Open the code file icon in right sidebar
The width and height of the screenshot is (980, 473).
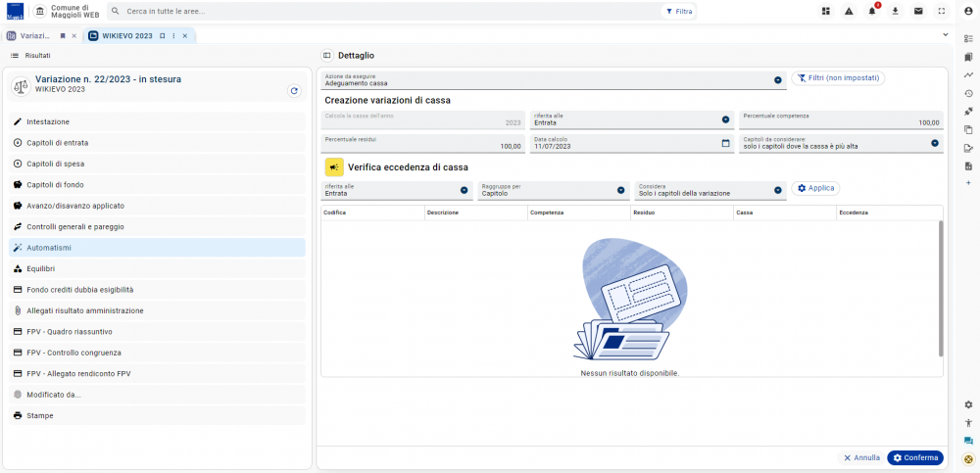969,166
